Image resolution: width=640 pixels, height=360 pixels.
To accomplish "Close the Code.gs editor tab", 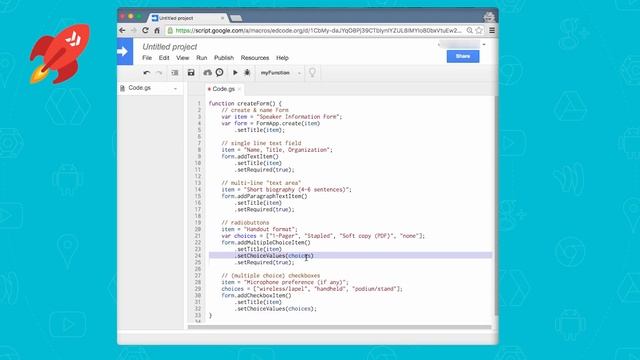I will click(x=239, y=89).
